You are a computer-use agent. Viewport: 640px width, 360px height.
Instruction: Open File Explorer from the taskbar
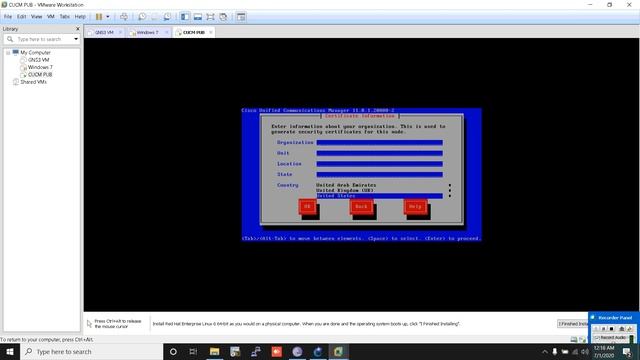[x=214, y=351]
